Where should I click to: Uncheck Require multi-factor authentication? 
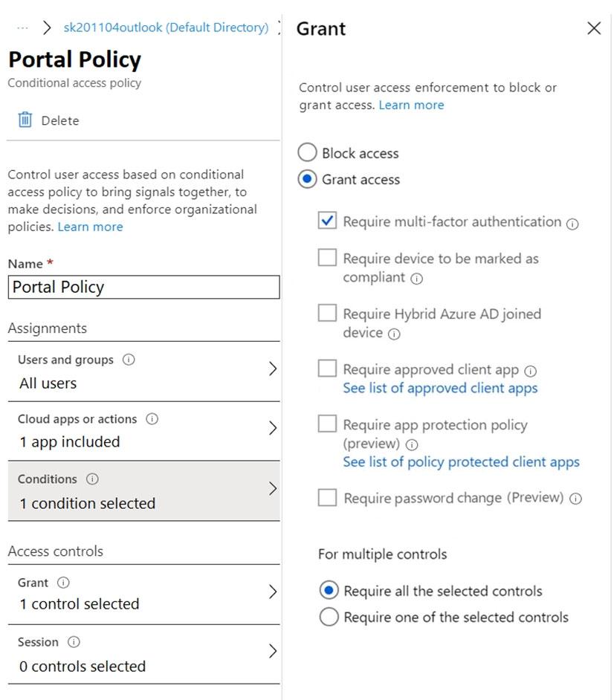pyautogui.click(x=327, y=221)
